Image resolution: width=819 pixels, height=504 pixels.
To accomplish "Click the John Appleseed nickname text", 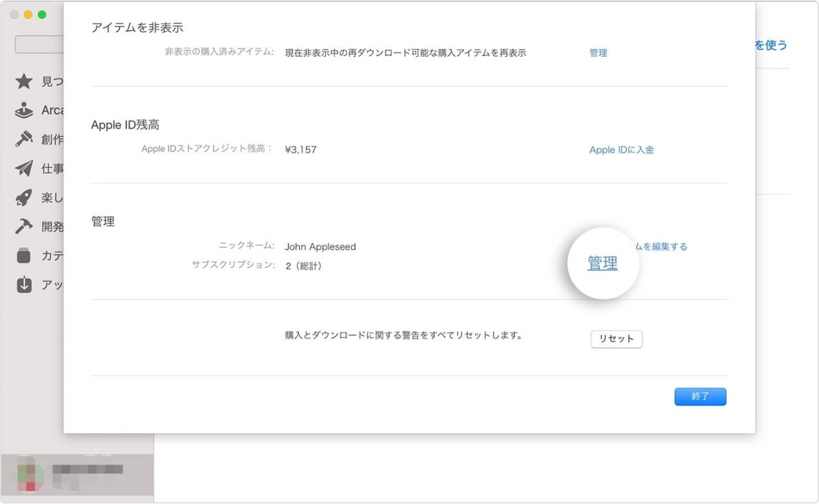I will (x=320, y=247).
